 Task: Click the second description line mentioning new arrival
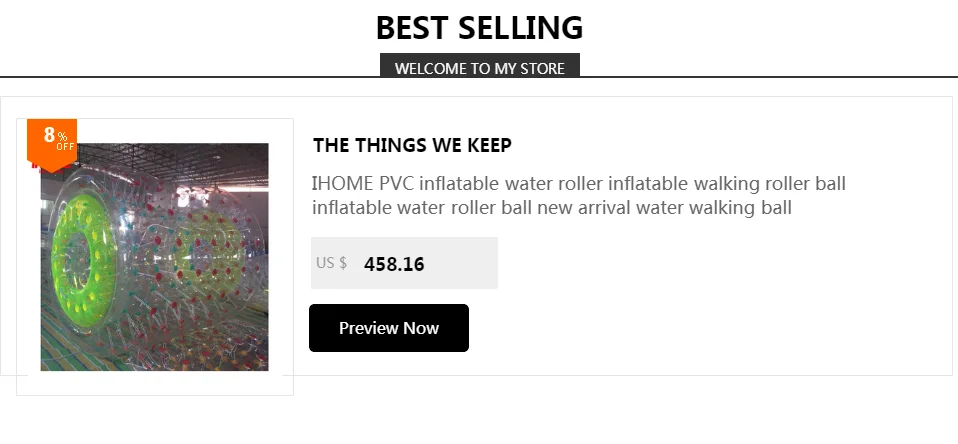552,208
